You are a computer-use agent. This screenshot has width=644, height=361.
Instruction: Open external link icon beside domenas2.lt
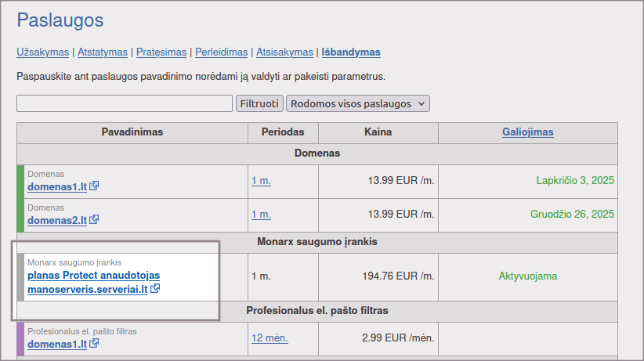[94, 220]
